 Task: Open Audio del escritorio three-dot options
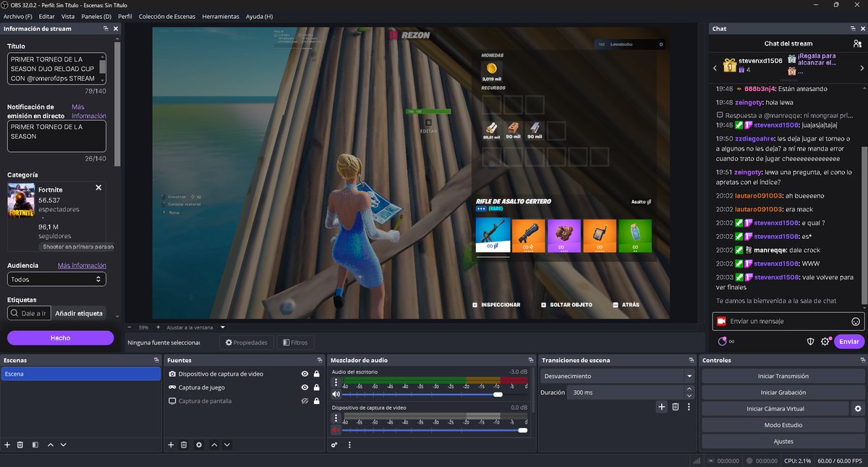(336, 382)
